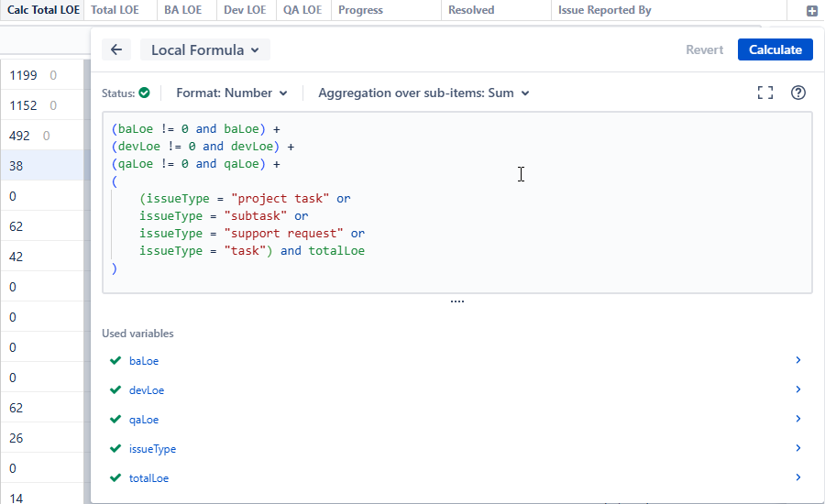Open formula help question mark
825x504 pixels.
[x=798, y=93]
